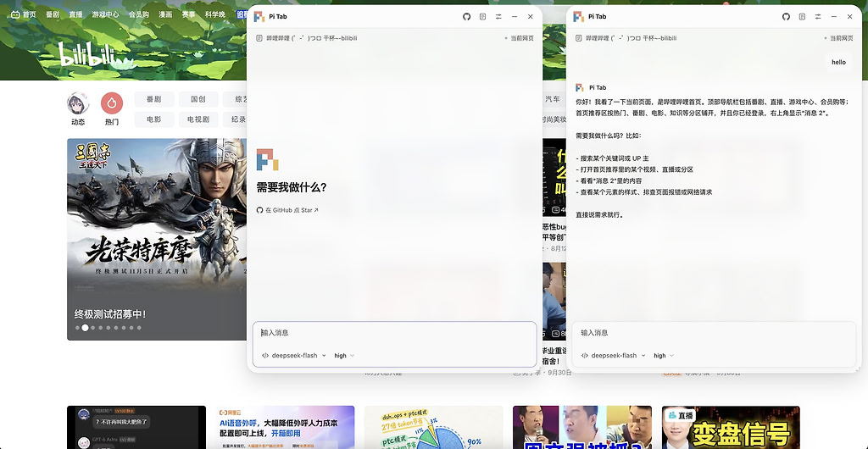Open 直播 in bilibili top navigation
Screen dimensions: 868x449
(x=75, y=14)
